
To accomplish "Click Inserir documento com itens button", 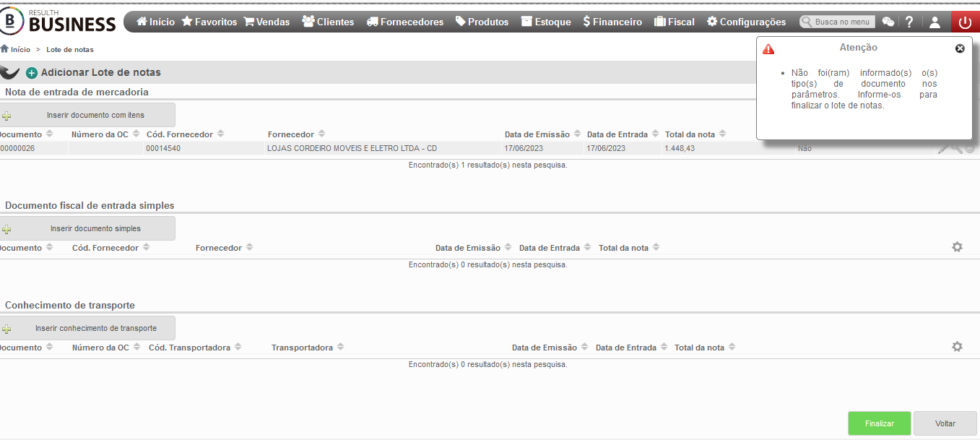I will (x=87, y=115).
